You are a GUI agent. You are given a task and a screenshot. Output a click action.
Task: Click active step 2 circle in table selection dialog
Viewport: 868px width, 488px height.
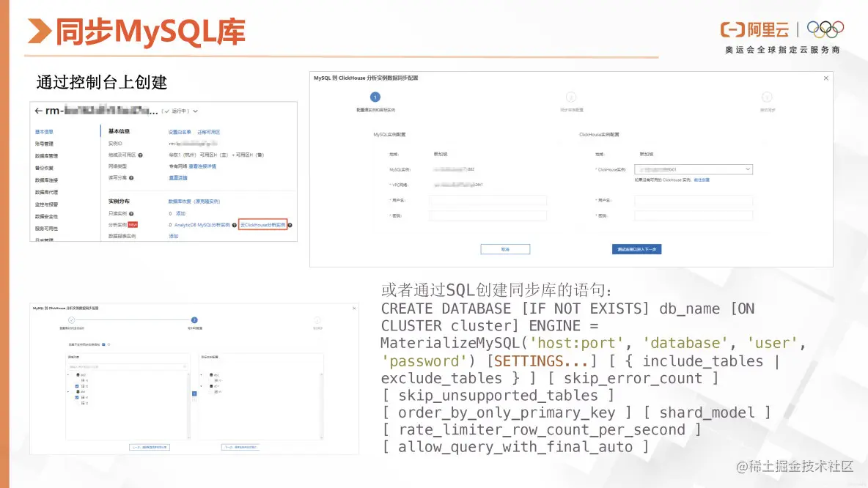(x=194, y=319)
